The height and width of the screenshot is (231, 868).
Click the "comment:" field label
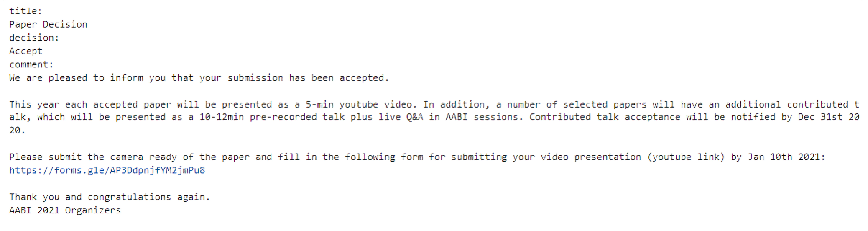31,64
